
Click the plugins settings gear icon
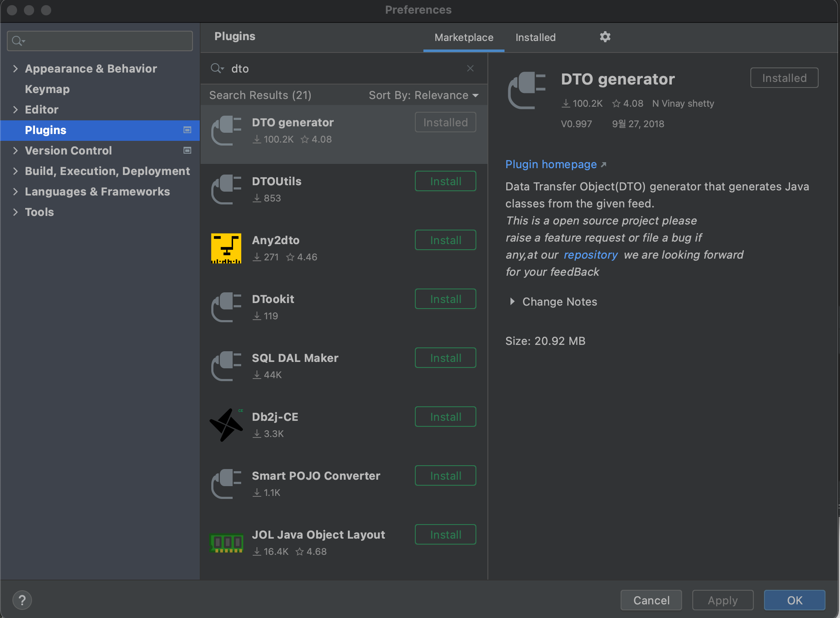[605, 37]
